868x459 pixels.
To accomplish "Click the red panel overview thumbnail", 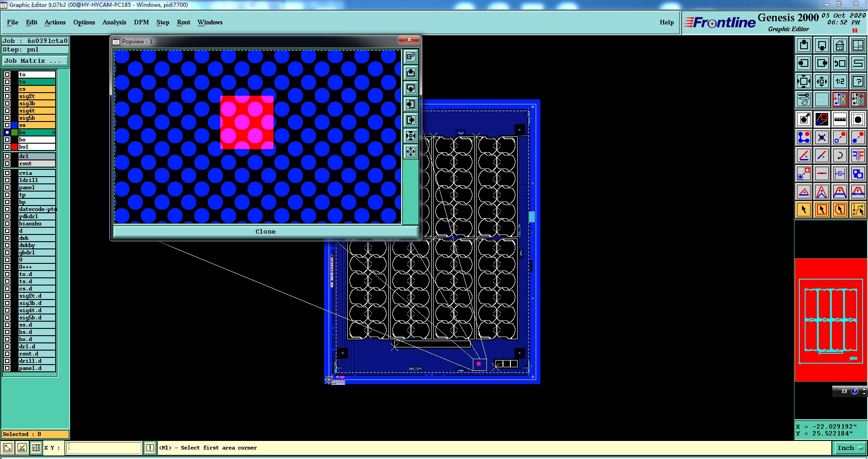I will click(x=831, y=320).
